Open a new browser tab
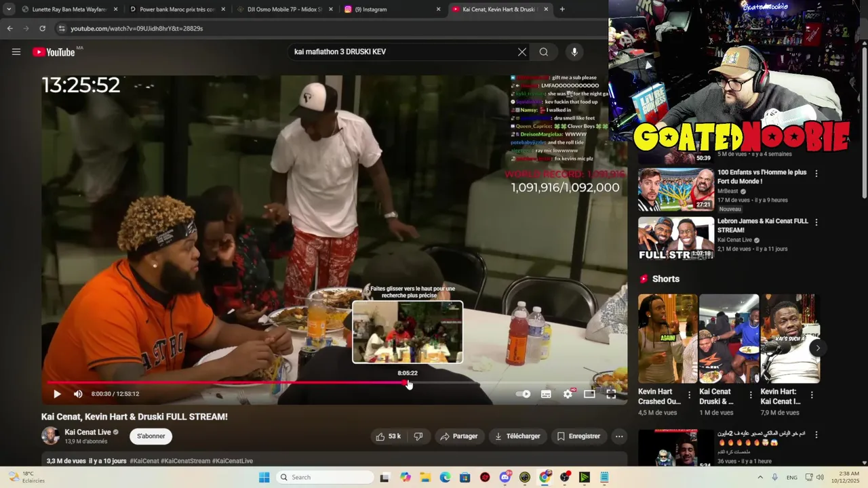The height and width of the screenshot is (488, 868). [x=562, y=9]
